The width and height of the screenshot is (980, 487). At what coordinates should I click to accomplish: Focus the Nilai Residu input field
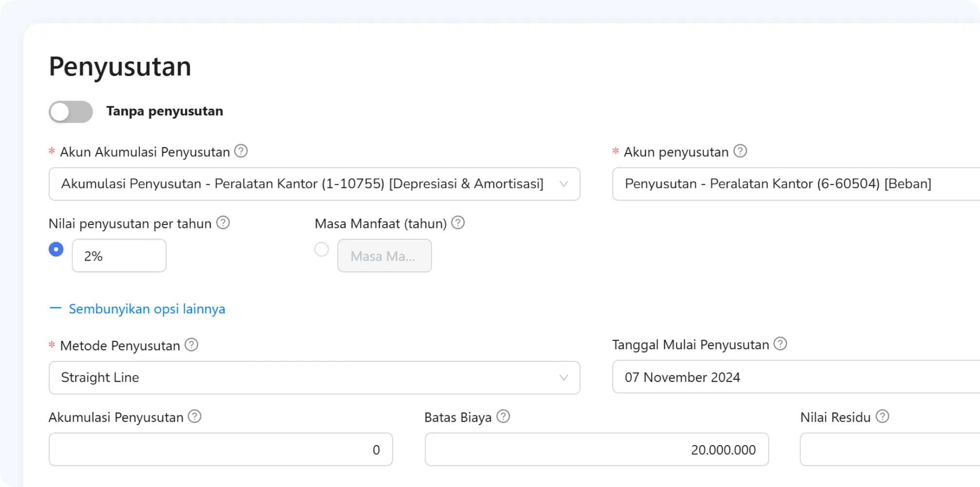pos(890,450)
